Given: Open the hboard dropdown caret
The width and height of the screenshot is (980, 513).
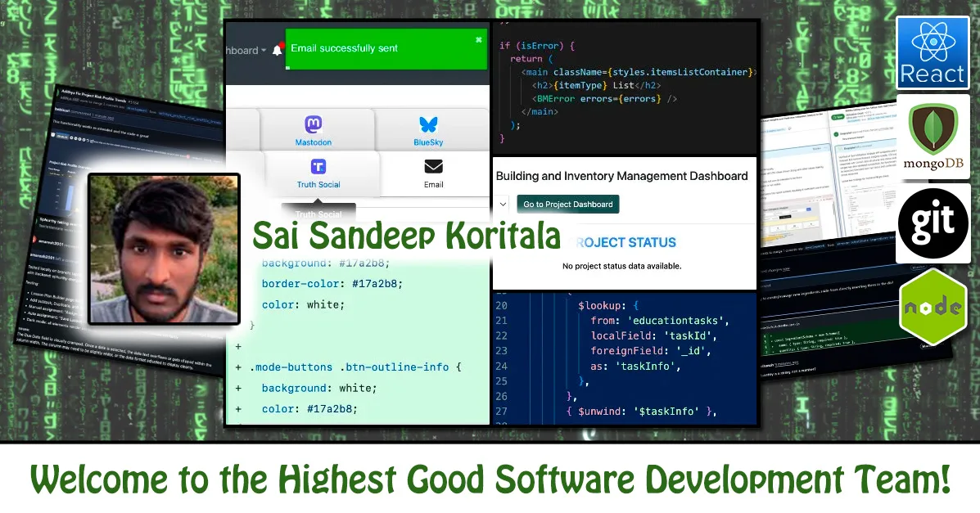Looking at the screenshot, I should [x=263, y=51].
